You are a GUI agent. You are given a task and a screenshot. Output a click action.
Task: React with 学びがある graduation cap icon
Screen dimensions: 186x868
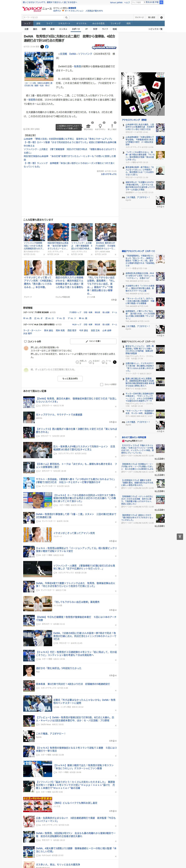(x=89, y=126)
